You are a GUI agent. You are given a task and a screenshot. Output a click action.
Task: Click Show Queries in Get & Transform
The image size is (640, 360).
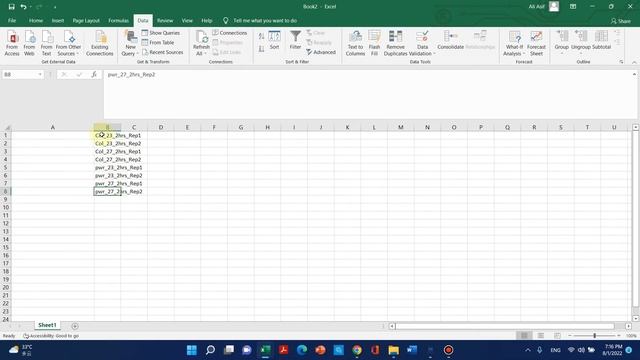(160, 33)
